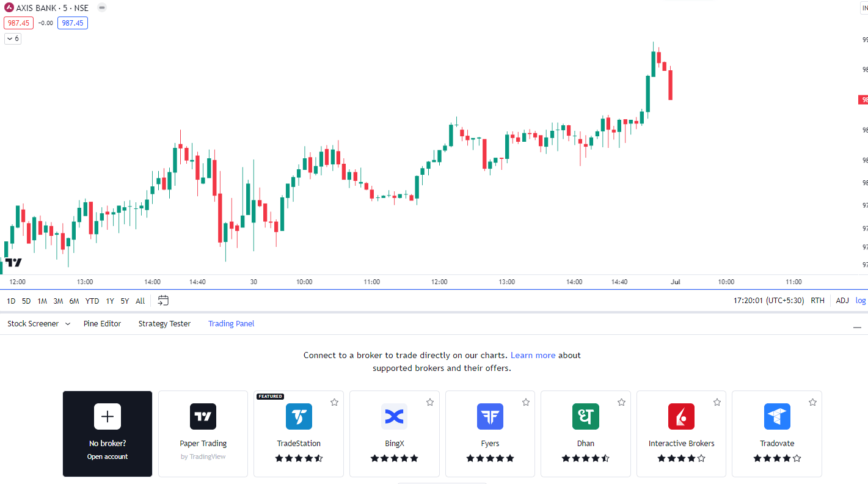Viewport: 868px width, 484px height.
Task: Click the plus icon in No broker card
Action: point(108,417)
